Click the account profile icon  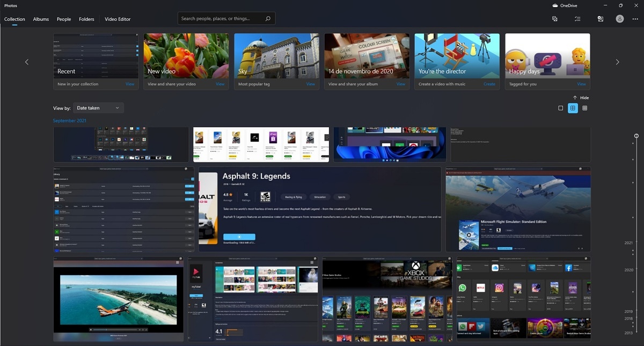tap(620, 19)
